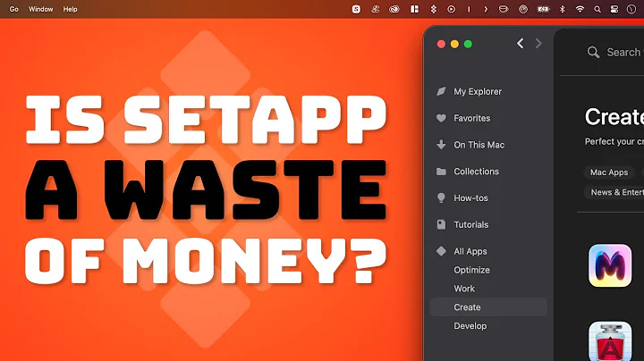Open Control Center
This screenshot has width=644, height=361.
click(614, 9)
